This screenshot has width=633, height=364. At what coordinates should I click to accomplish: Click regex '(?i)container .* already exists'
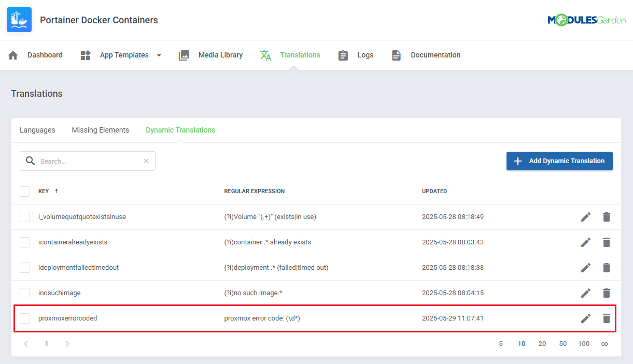point(268,242)
